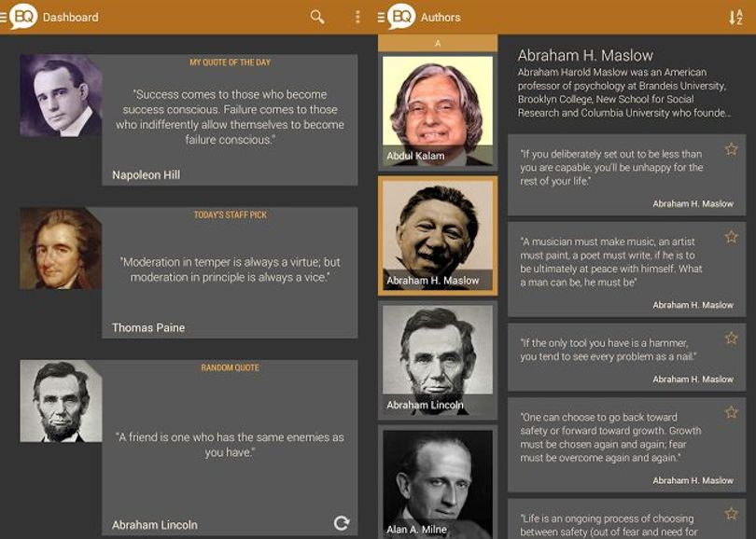This screenshot has width=756, height=539.
Task: Favorite the 'deliberately set out' quote star
Action: [731, 149]
